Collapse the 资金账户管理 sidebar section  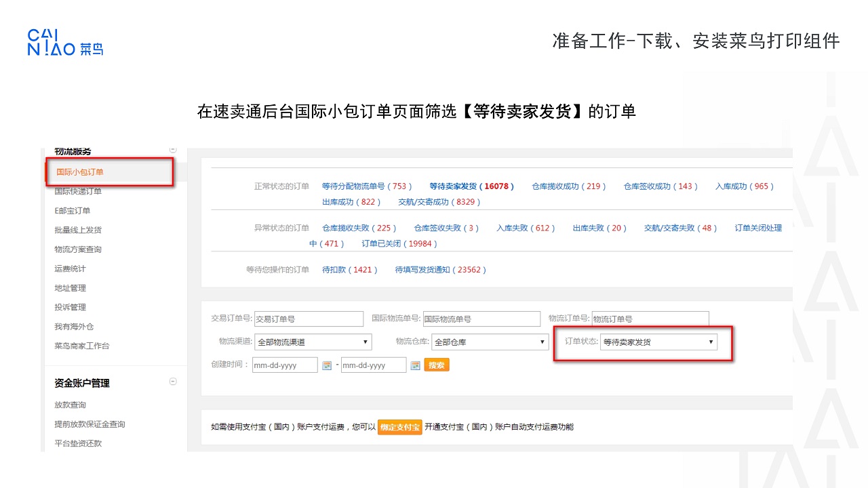pos(173,382)
